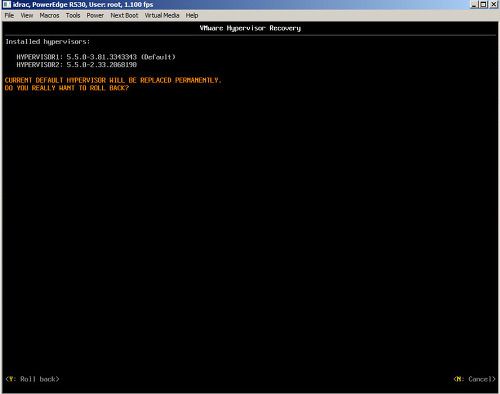Viewport: 500px width, 394px height.
Task: Maximize the iDRAC console window
Action: [x=483, y=5]
